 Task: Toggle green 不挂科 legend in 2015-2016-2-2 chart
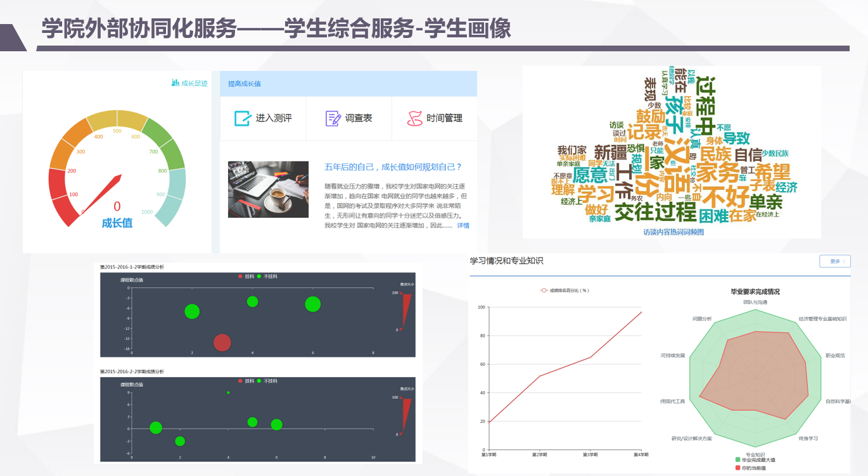click(x=259, y=381)
